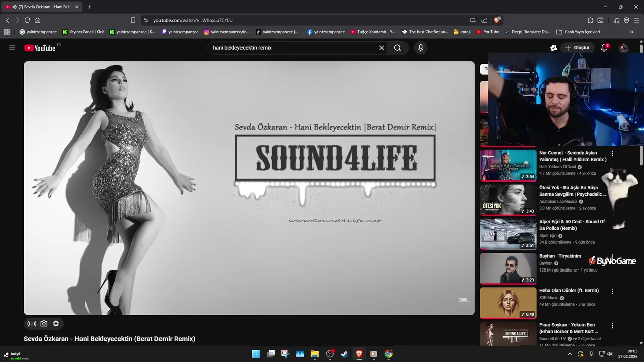
Task: Open The best ChatBot bookmark
Action: pos(425,32)
